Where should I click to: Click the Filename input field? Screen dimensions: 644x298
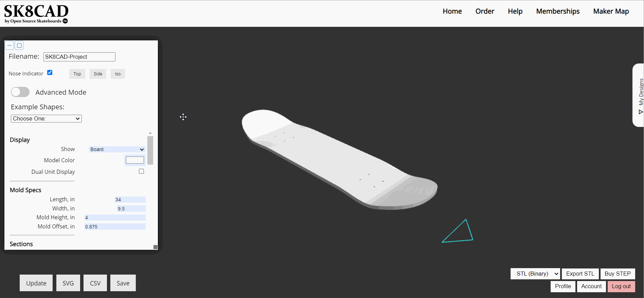coord(79,57)
